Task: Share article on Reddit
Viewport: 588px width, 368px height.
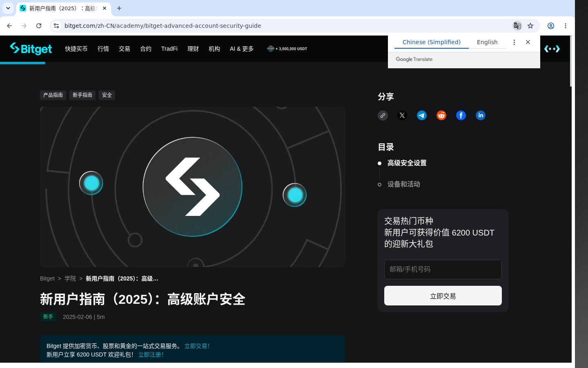Action: click(x=441, y=115)
